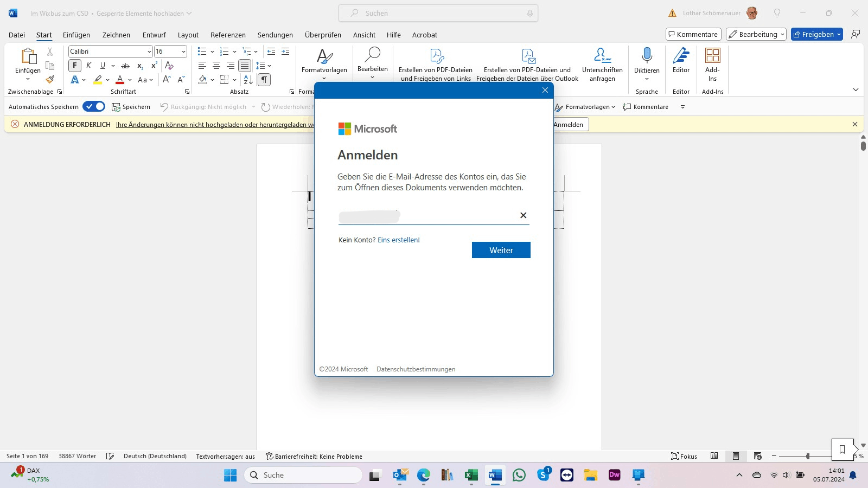
Task: Expand the Bearbeitung mode dropdown
Action: pos(782,35)
